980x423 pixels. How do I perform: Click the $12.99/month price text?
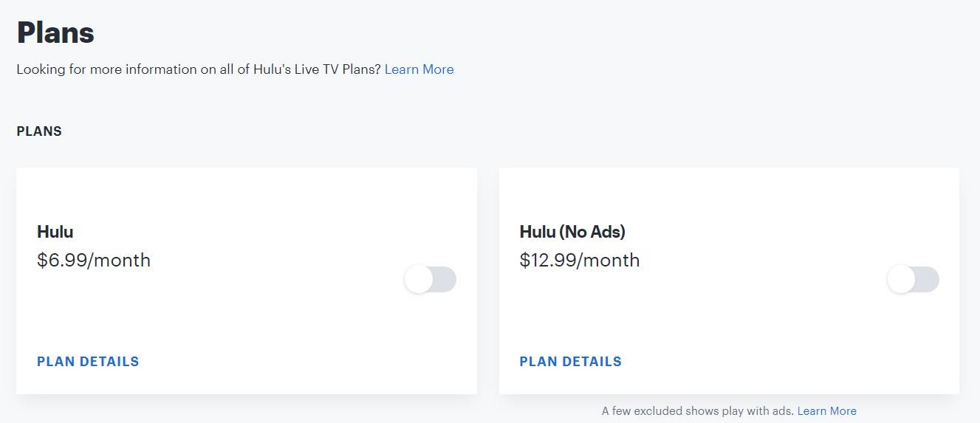coord(580,260)
